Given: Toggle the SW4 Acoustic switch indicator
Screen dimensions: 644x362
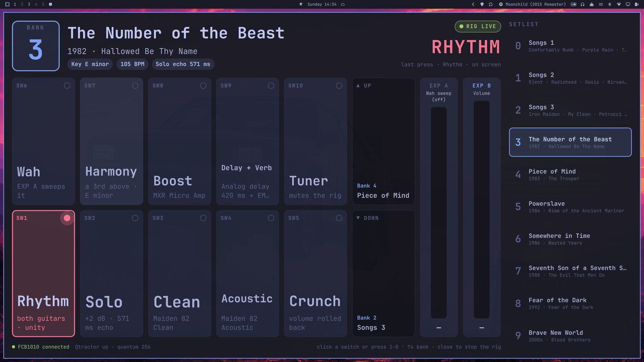Looking at the screenshot, I should coord(271,218).
